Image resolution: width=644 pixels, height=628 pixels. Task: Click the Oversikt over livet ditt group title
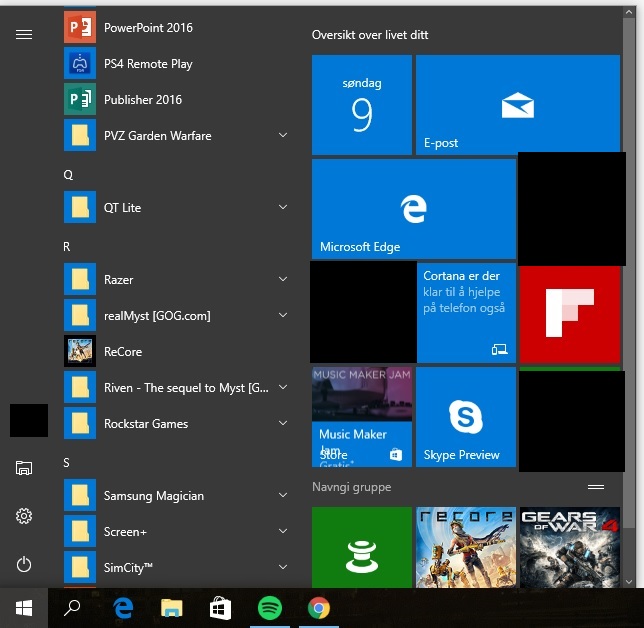[370, 35]
